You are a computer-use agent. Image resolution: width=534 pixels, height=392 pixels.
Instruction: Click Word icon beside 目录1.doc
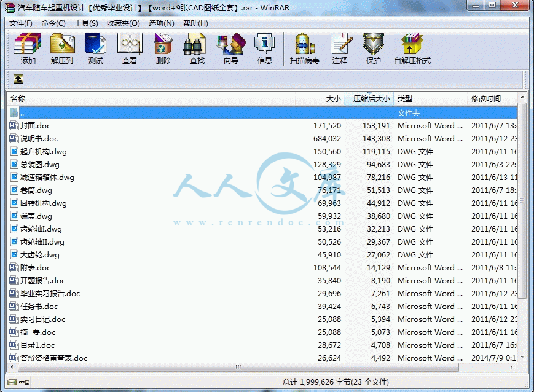click(14, 345)
